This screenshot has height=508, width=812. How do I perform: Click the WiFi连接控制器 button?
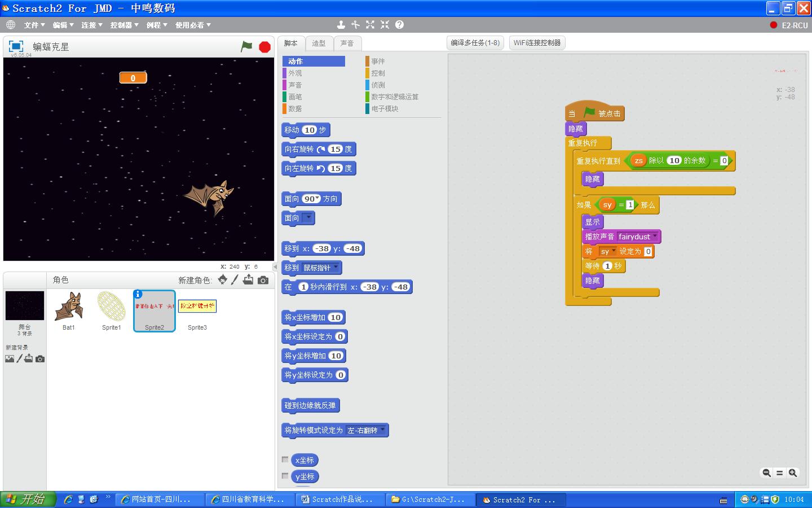tap(537, 43)
